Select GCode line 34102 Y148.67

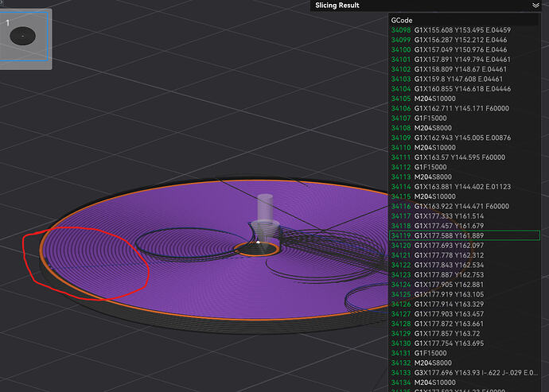pos(465,69)
